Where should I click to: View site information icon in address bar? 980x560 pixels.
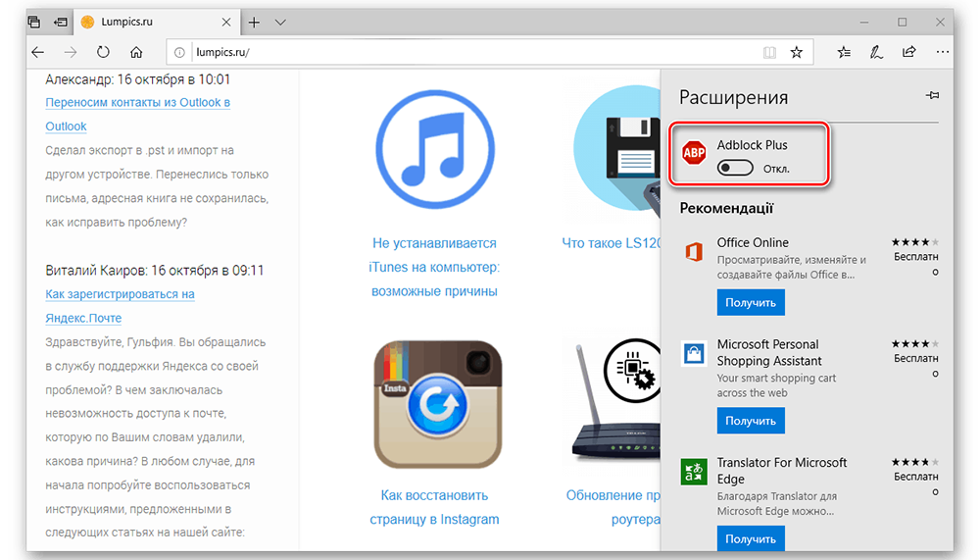click(x=179, y=53)
